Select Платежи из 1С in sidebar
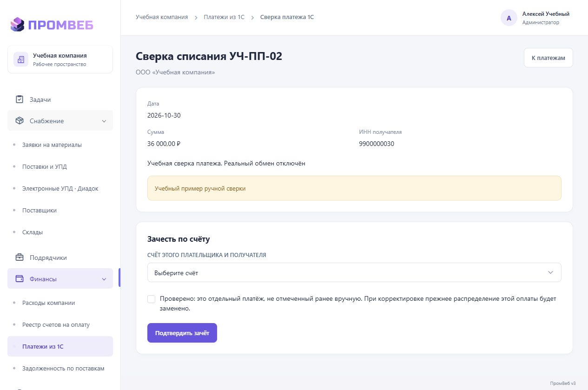 click(x=60, y=346)
